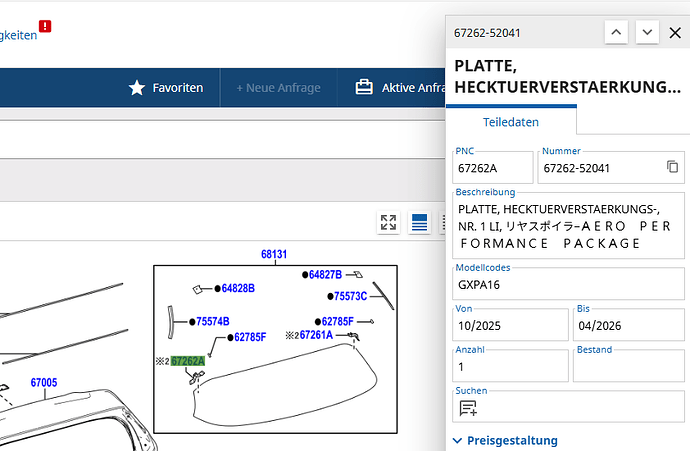Expand the Preisgestaltung section

[506, 440]
